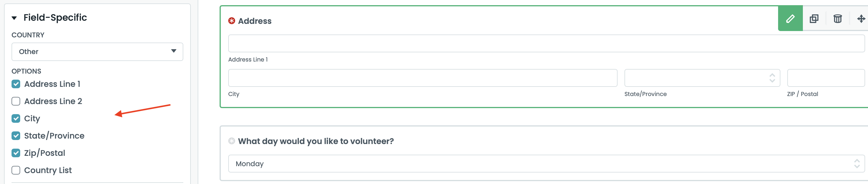Uncheck the City option
This screenshot has height=184, width=868.
click(x=16, y=118)
